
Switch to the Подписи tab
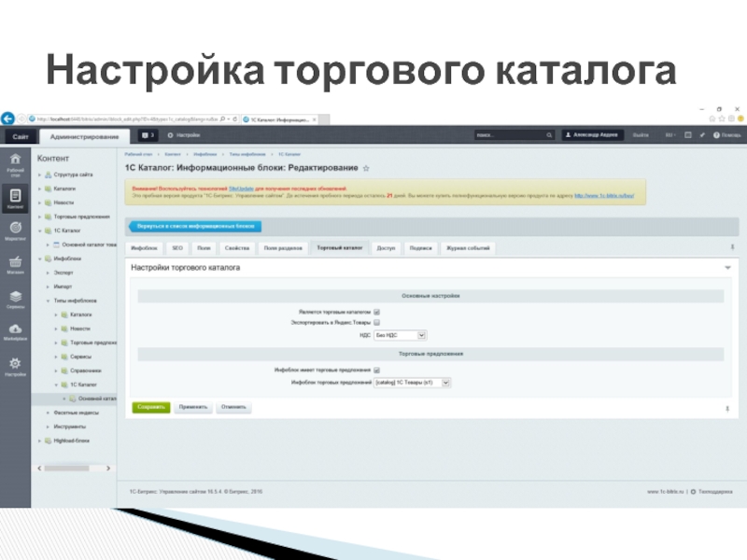(x=421, y=248)
